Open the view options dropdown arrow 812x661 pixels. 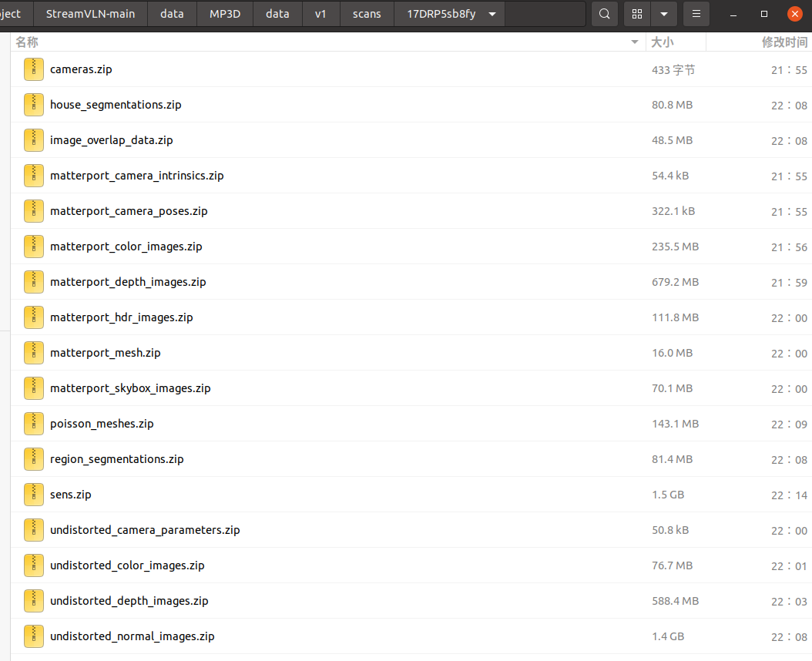[663, 14]
